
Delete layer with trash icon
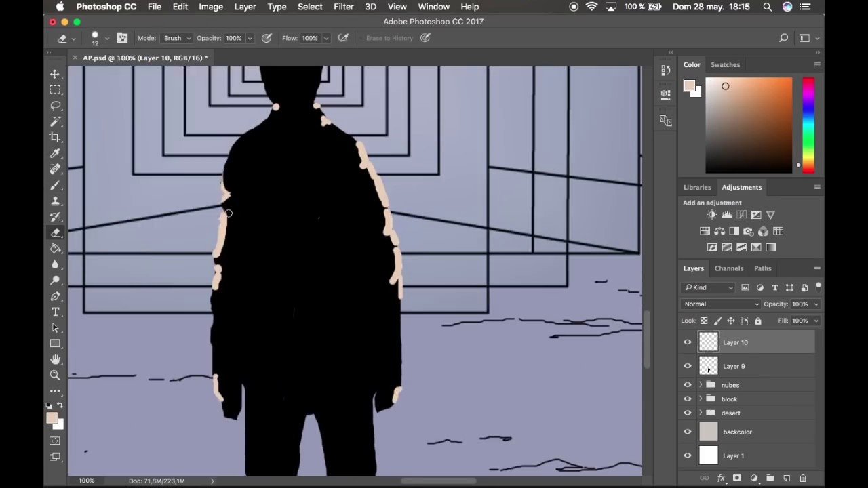click(803, 479)
